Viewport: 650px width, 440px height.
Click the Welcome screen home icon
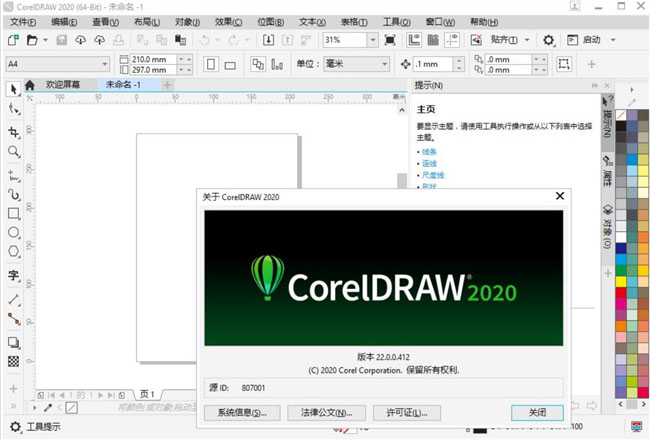point(30,85)
